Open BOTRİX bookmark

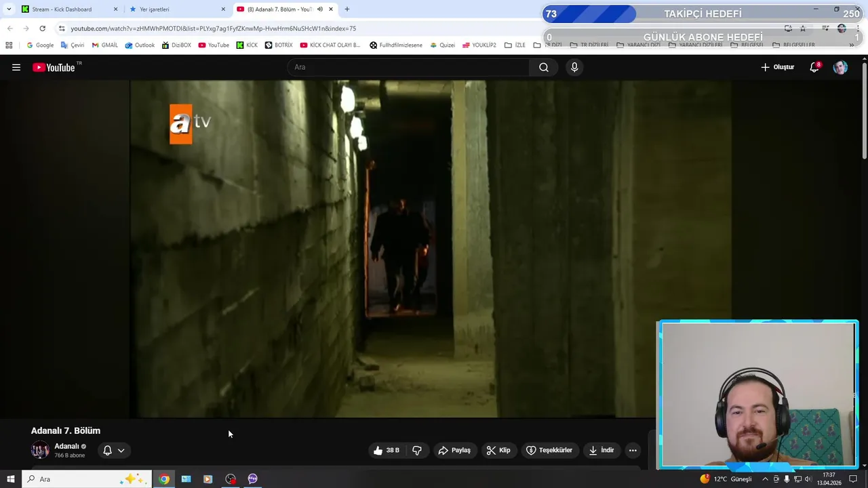click(x=279, y=45)
